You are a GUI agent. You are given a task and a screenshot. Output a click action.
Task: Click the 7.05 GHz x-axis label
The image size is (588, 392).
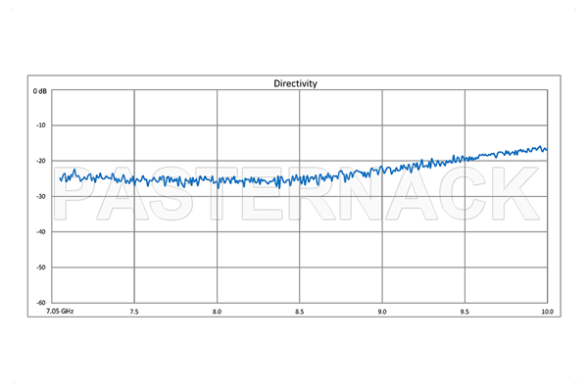coord(61,312)
